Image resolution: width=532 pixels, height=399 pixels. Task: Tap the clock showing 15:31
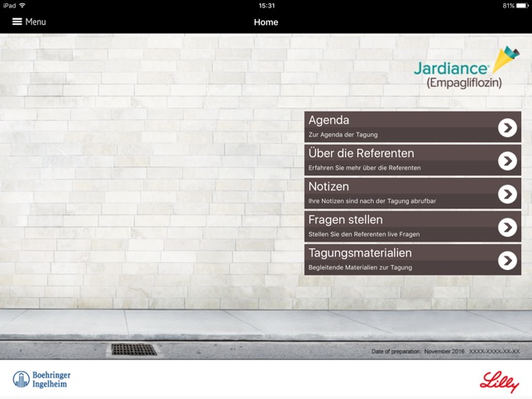tap(266, 6)
